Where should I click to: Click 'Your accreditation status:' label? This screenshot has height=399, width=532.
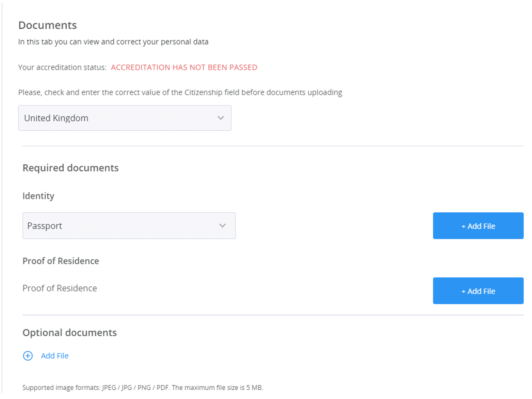click(x=62, y=67)
